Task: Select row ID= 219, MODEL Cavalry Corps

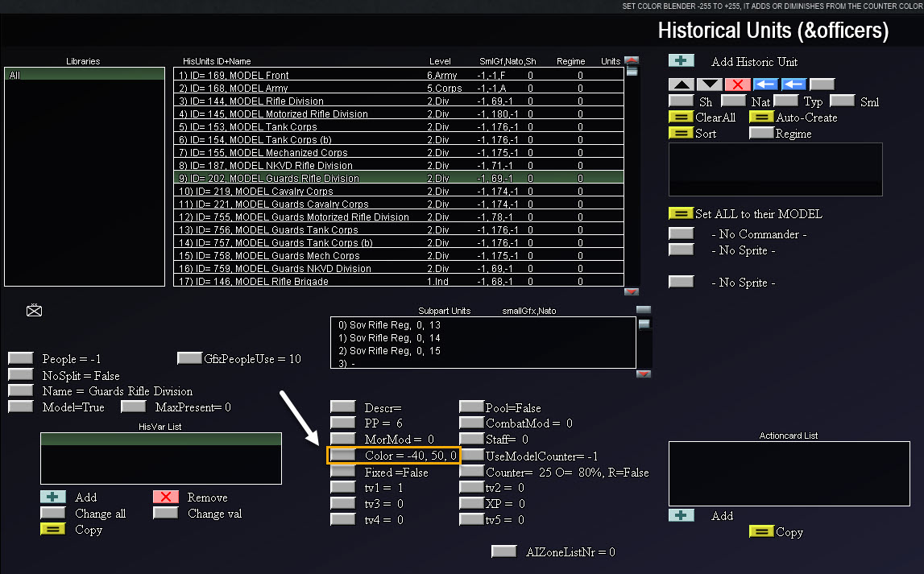Action: [398, 192]
